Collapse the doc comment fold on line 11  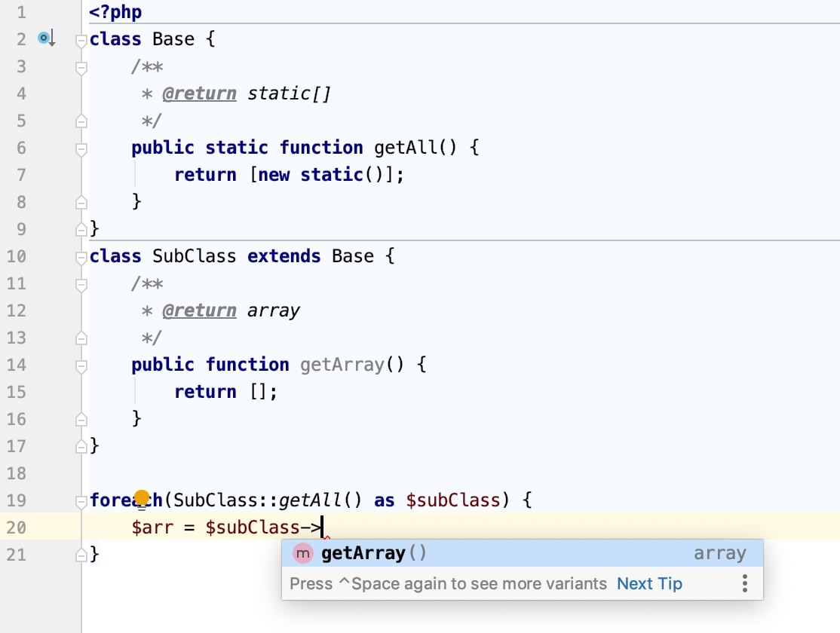(x=81, y=285)
